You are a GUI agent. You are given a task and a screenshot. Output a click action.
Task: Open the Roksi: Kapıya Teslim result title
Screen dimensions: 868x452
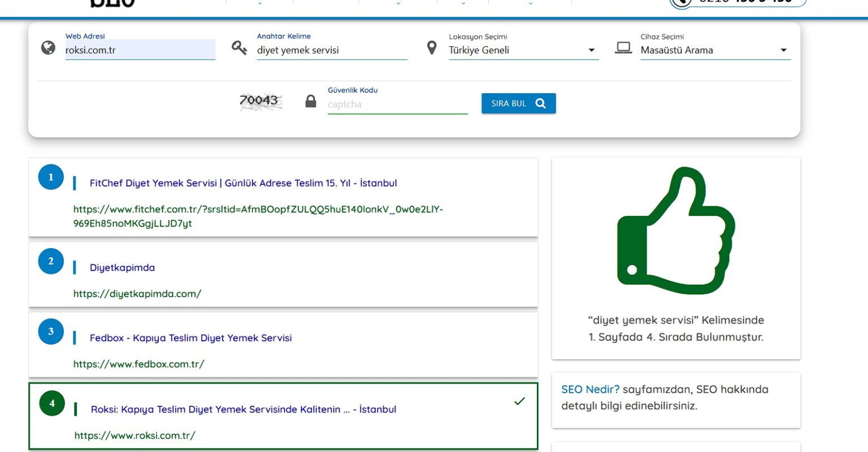click(x=243, y=410)
